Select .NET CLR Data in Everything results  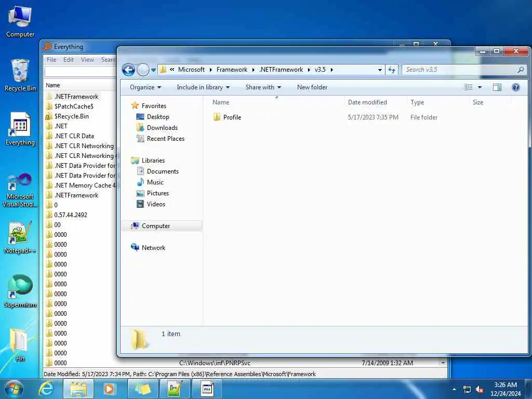pyautogui.click(x=74, y=136)
